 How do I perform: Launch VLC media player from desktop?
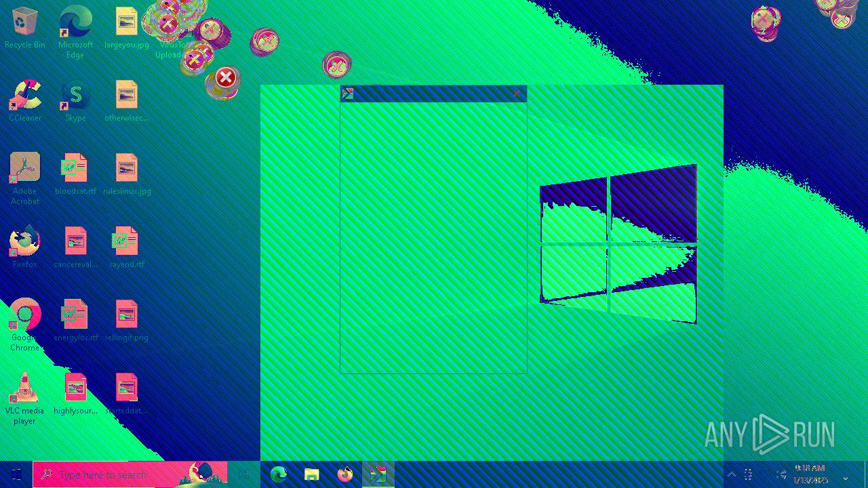coord(24,399)
